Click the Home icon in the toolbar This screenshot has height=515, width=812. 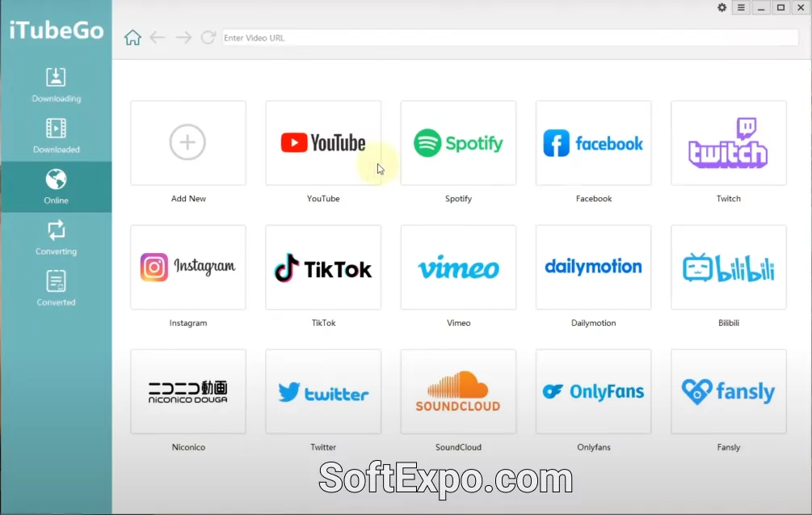click(x=133, y=36)
